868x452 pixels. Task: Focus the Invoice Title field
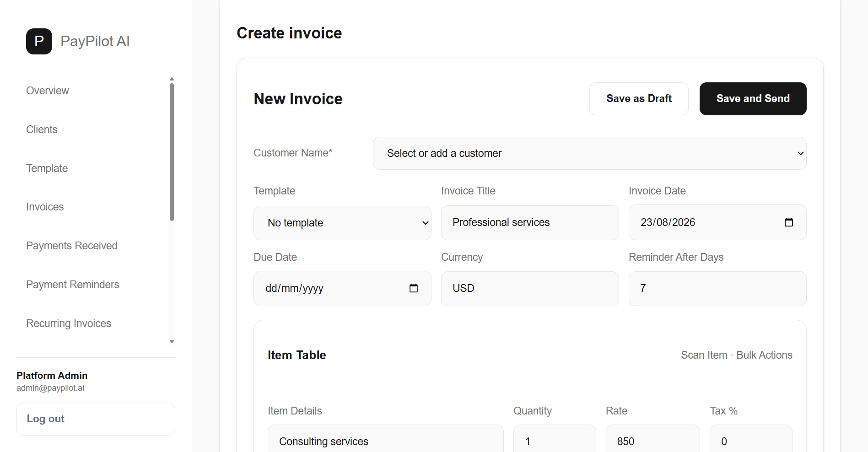click(530, 223)
